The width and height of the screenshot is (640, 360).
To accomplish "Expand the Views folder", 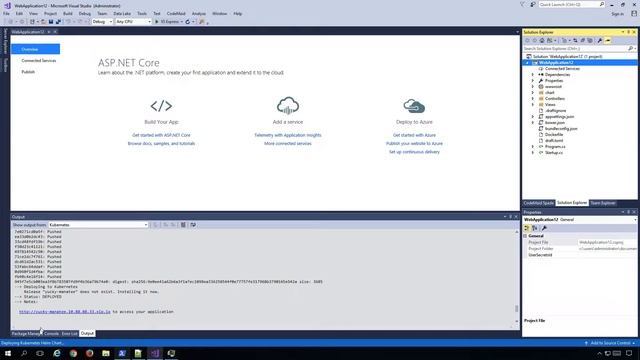I will (533, 104).
